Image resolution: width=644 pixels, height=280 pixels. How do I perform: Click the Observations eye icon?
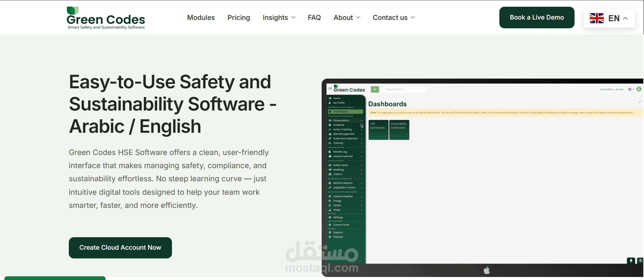pos(330,121)
